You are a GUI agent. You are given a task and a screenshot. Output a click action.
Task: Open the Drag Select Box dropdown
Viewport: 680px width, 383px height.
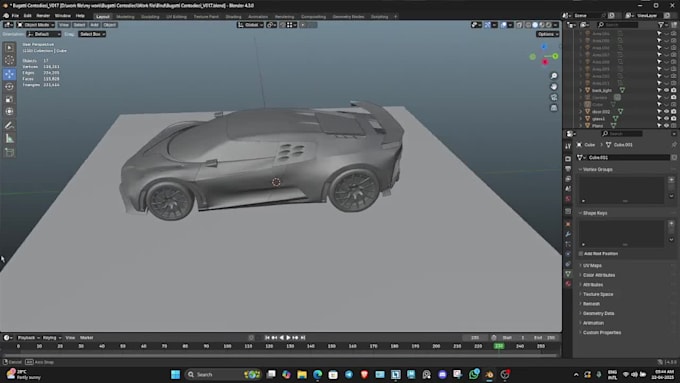[92, 34]
